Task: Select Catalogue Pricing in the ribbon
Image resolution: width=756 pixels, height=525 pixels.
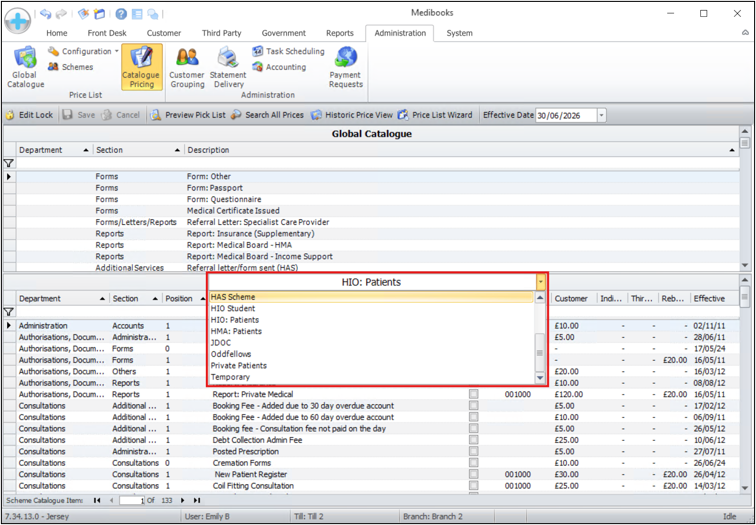Action: pos(142,67)
